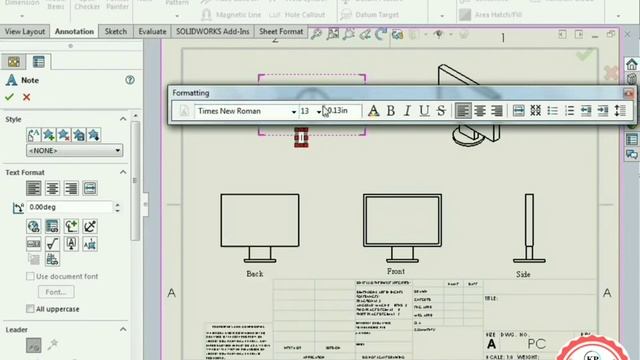Delete style (star with X)
Screen dimensions: 640x360
pos(64,135)
